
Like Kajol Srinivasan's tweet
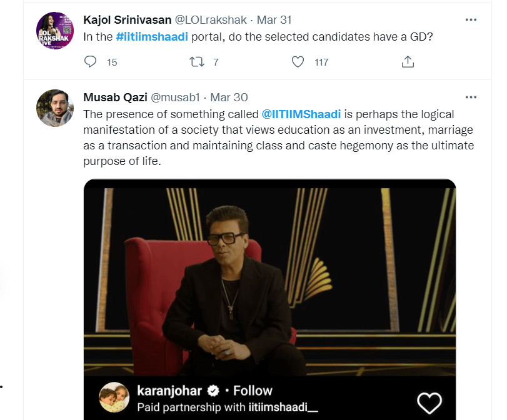(x=299, y=62)
